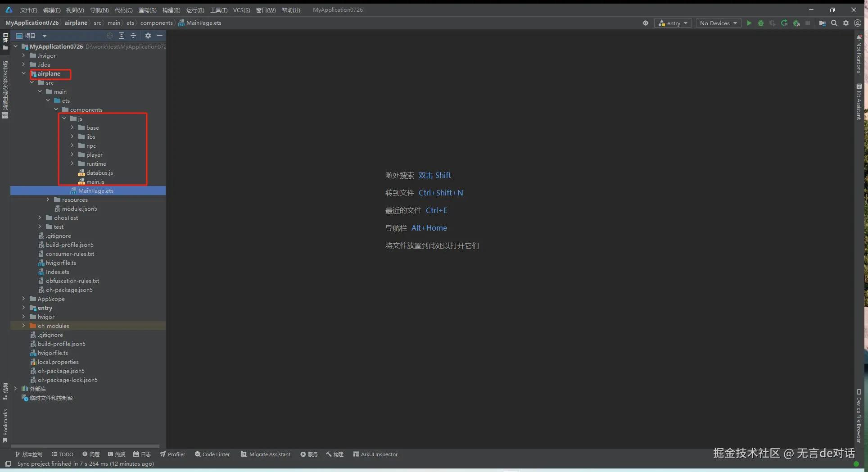Screen dimensions: 868x472
Task: Open the Device File Browser panel
Action: 859,416
